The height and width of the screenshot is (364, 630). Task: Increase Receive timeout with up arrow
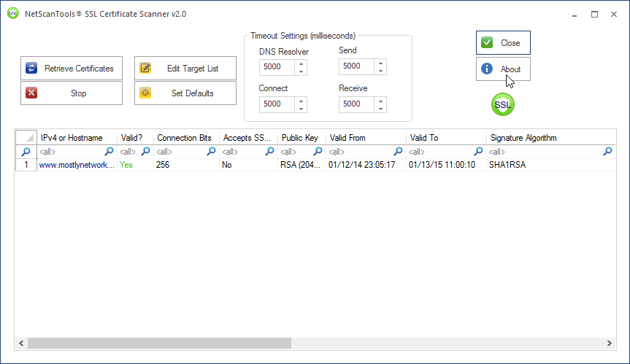[x=380, y=101]
